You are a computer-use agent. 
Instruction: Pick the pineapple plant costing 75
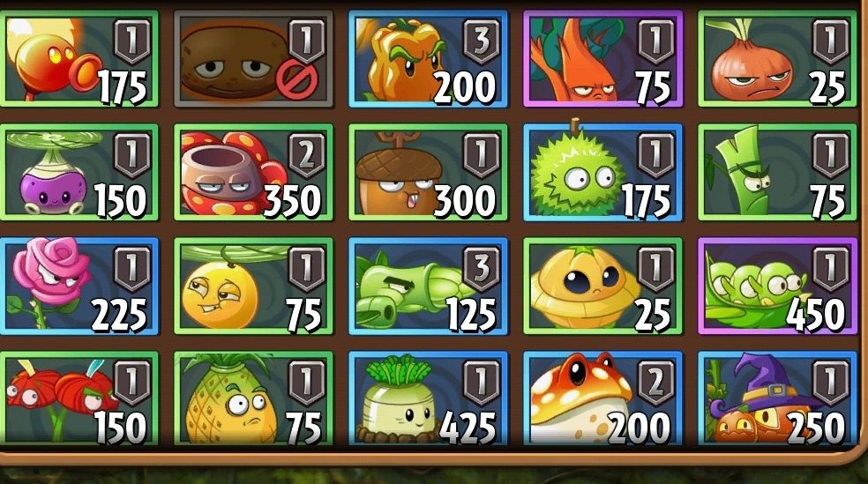[254, 398]
